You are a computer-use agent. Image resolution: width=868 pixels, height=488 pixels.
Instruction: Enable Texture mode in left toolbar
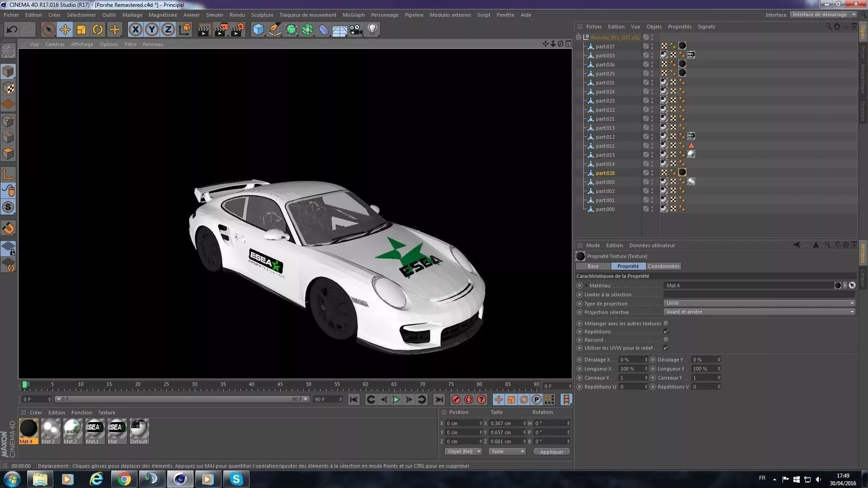coord(8,88)
